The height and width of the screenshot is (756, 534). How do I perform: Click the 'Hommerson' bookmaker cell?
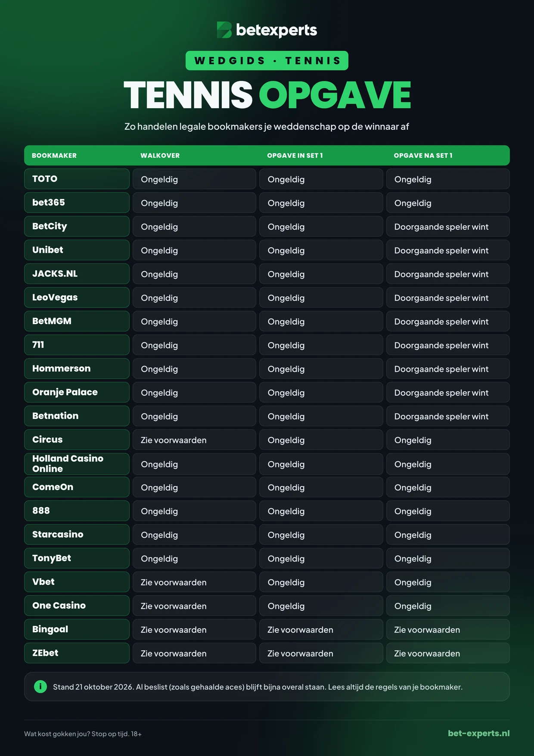point(77,369)
